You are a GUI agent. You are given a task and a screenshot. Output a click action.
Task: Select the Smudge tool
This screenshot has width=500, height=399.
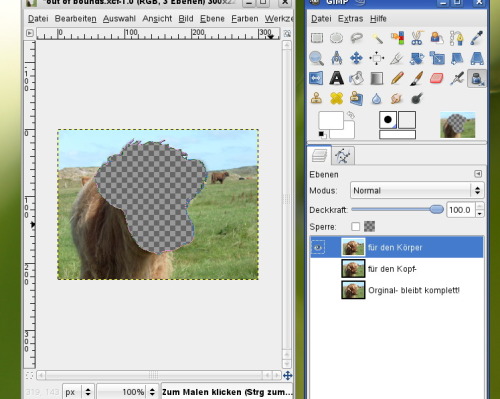(397, 99)
